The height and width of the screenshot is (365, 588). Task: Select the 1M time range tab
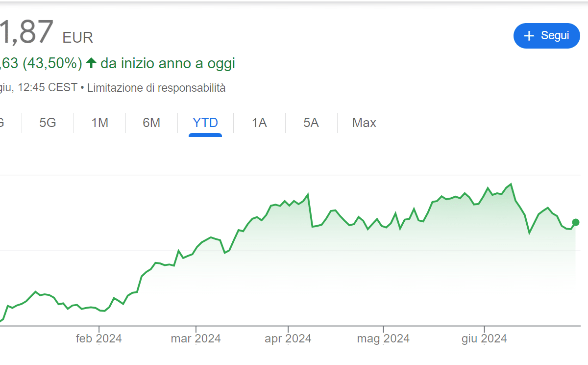pyautogui.click(x=100, y=123)
